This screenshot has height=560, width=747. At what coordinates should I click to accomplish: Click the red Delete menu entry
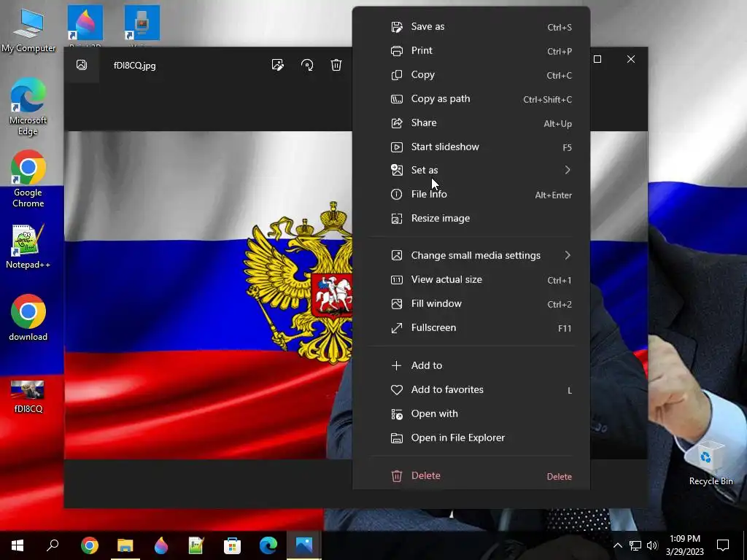coord(471,475)
